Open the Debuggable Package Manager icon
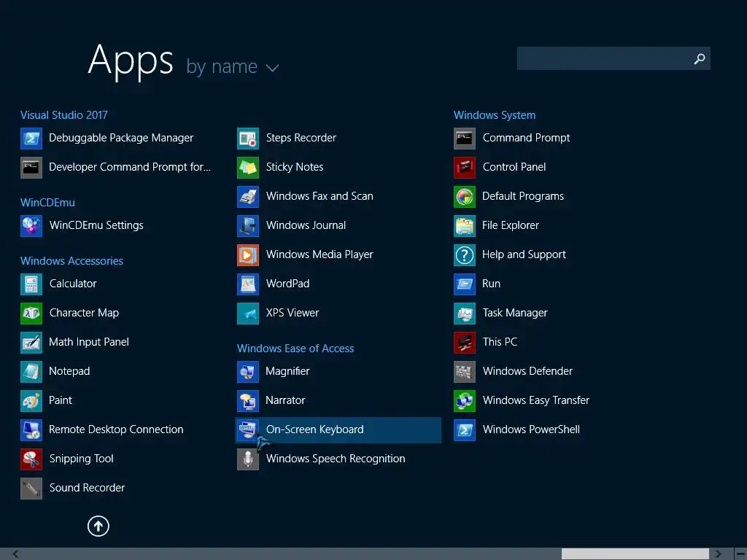 [31, 138]
